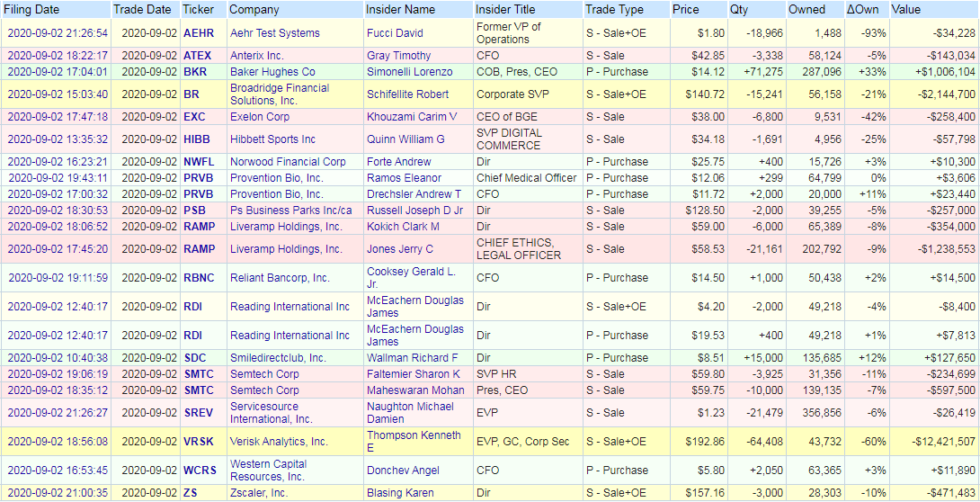View insider Drechsler Andrew T
Screen dimensions: 980x502
[x=414, y=194]
